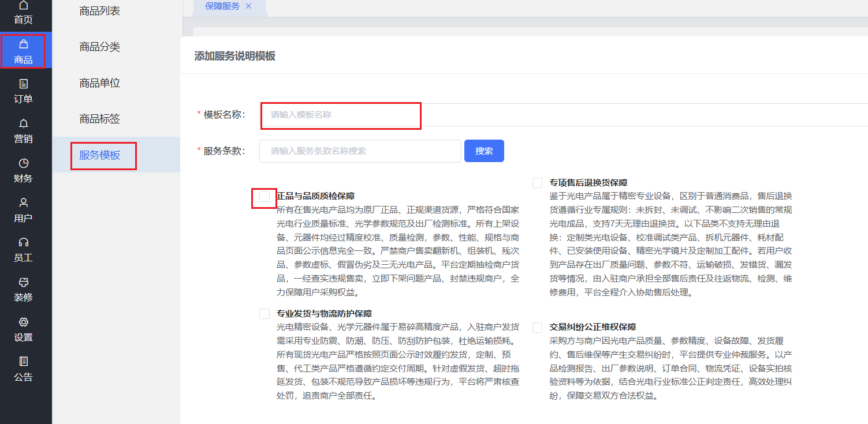Click the 员工 headset icon
This screenshot has height=424, width=868.
(23, 242)
